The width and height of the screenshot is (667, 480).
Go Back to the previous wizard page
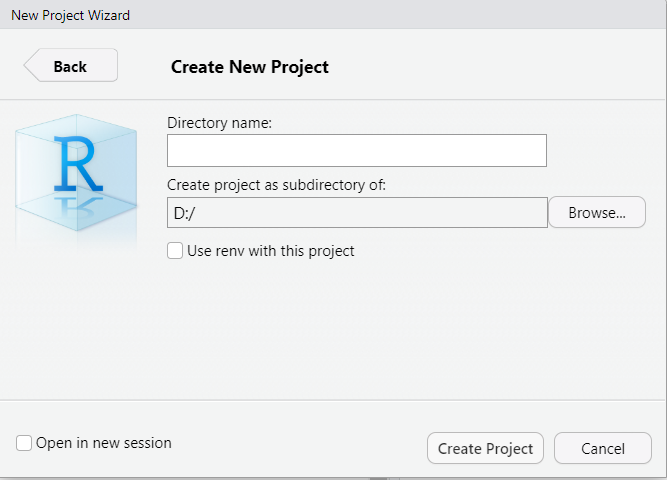coord(70,66)
